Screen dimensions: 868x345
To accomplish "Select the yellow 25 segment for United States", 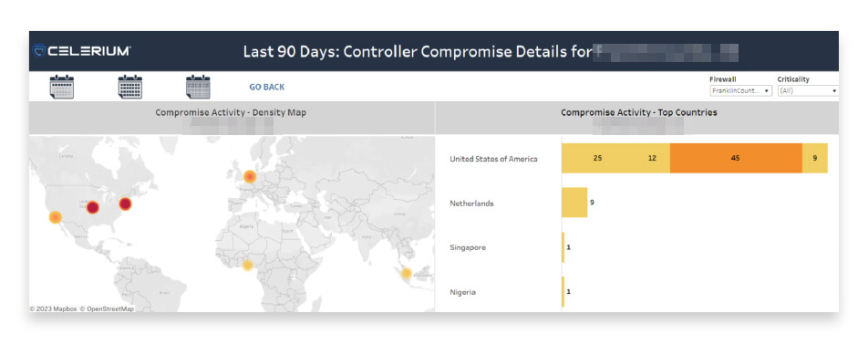I will coord(597,159).
